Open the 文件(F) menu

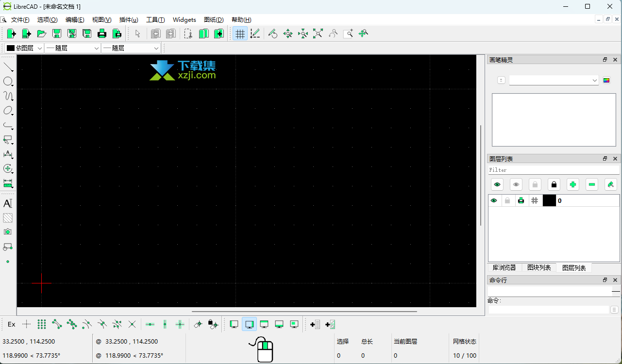point(20,20)
